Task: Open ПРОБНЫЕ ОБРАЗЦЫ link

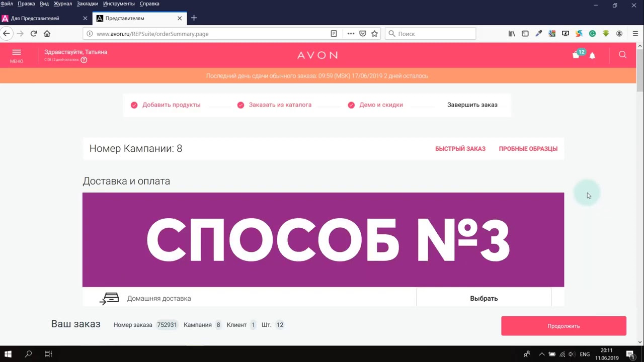Action: click(528, 149)
